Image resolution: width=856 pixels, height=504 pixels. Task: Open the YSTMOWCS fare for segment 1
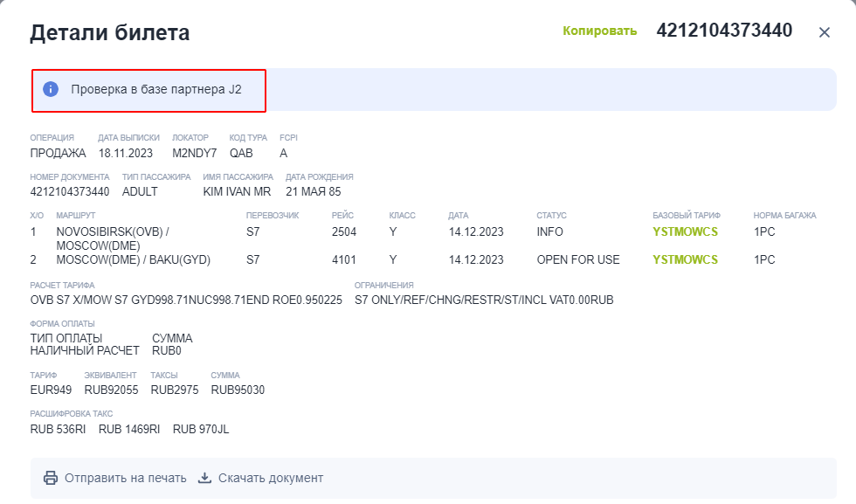click(685, 231)
